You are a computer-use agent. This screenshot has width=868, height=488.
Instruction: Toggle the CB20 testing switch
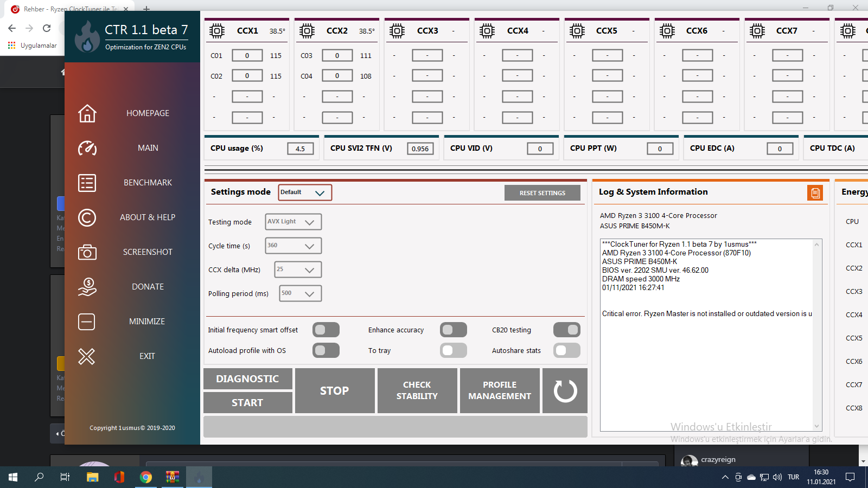tap(567, 330)
